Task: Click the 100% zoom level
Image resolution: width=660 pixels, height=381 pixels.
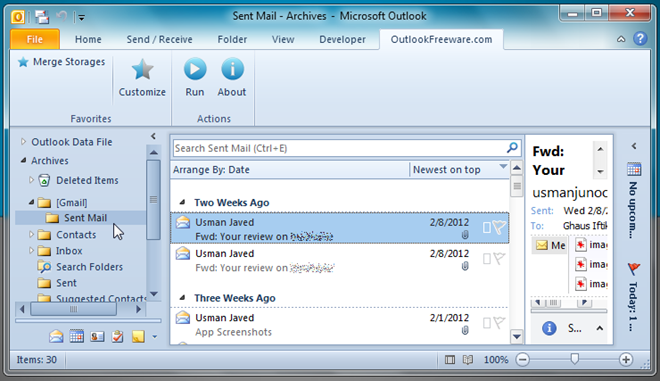Action: tap(496, 360)
